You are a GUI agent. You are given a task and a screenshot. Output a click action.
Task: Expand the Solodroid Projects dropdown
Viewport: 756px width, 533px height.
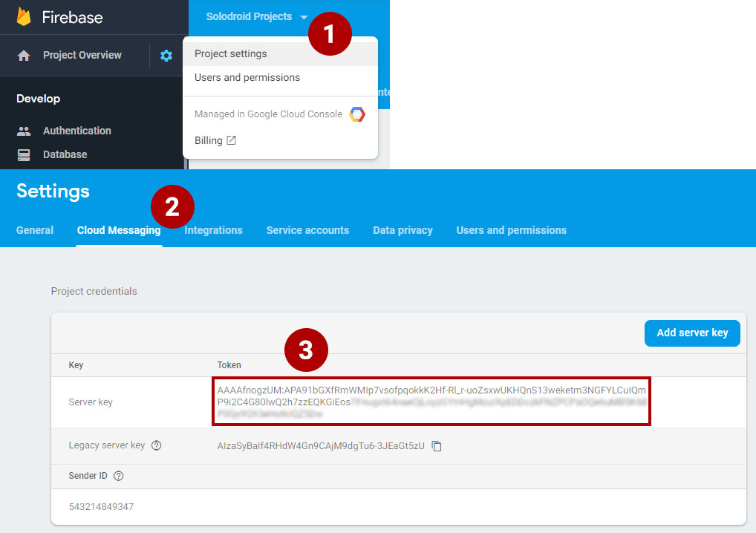click(304, 17)
